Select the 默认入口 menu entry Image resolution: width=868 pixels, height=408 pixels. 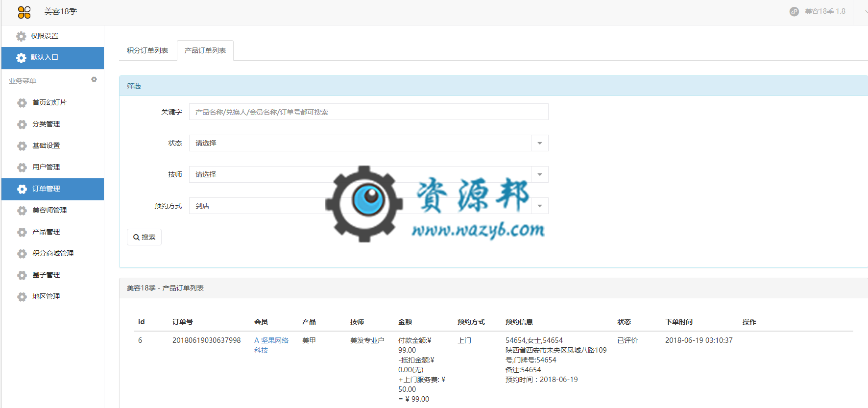pyautogui.click(x=52, y=58)
